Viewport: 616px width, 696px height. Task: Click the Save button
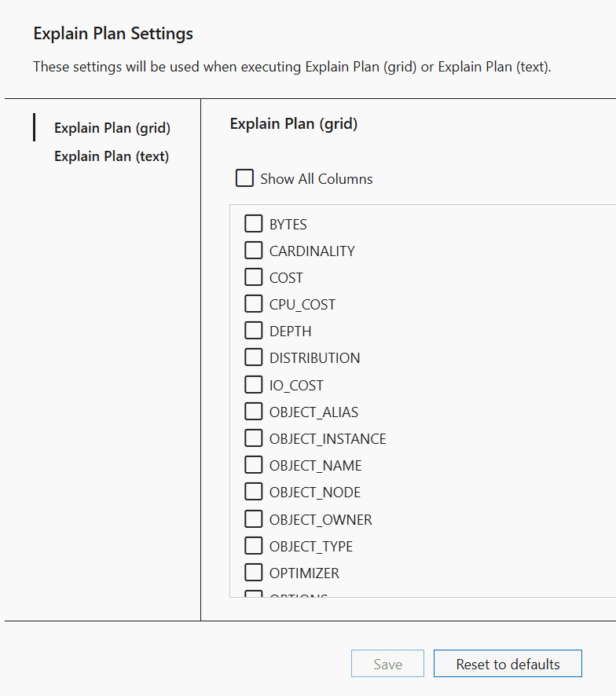tap(387, 663)
